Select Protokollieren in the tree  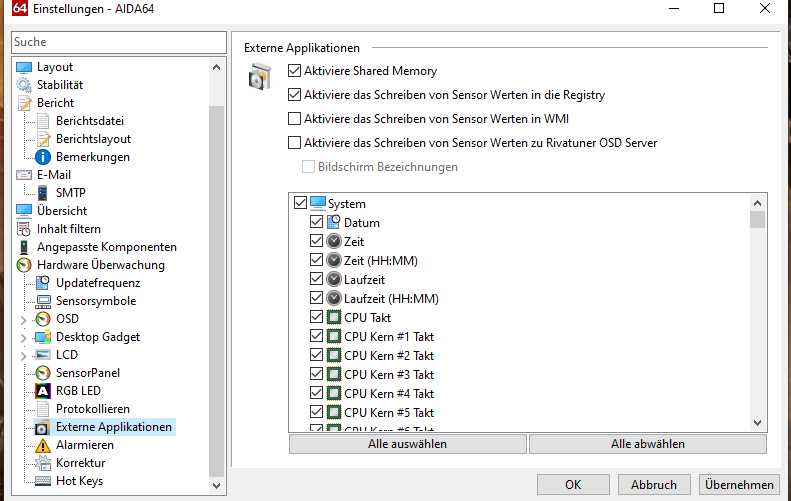93,409
